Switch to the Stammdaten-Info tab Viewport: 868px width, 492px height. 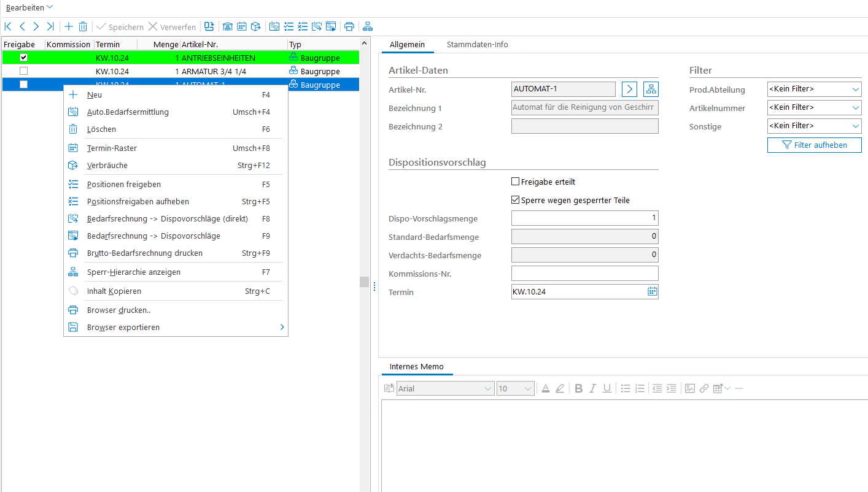tap(477, 45)
